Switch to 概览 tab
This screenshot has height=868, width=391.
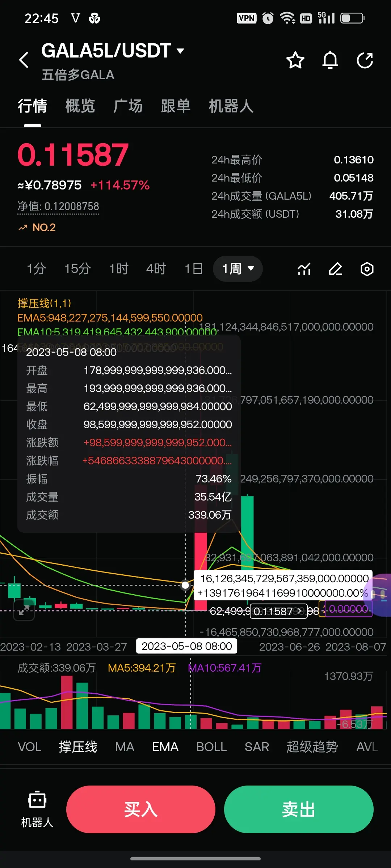(x=80, y=106)
